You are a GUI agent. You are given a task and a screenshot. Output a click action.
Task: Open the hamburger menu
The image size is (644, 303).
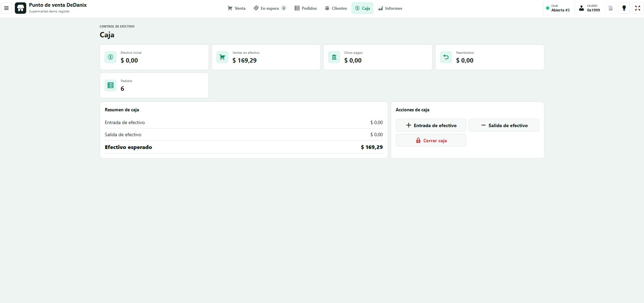click(x=6, y=8)
